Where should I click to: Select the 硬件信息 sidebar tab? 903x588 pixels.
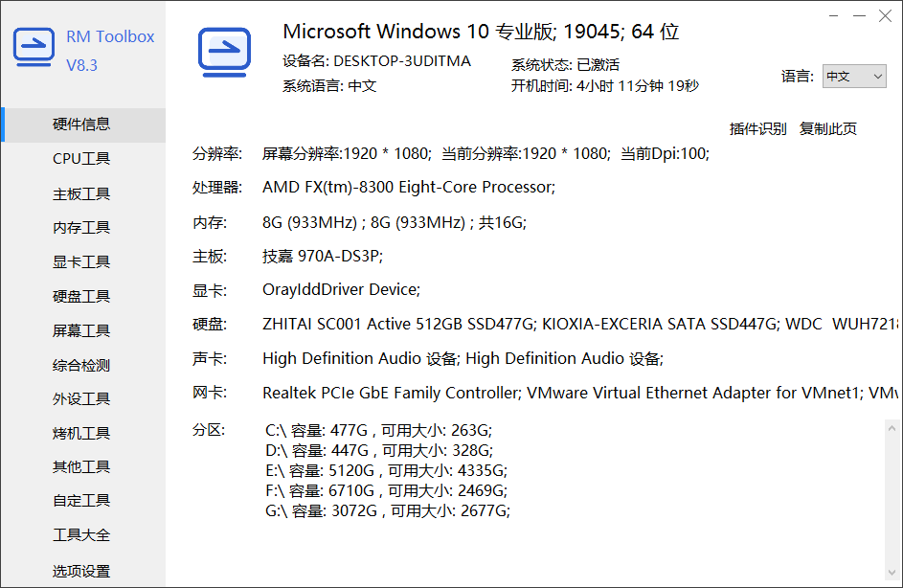81,124
